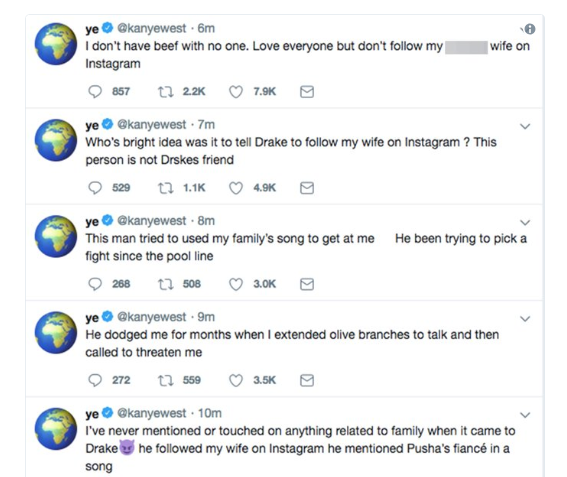This screenshot has width=567, height=477.
Task: Like the tweet with 4.9K likes
Action: tap(236, 188)
